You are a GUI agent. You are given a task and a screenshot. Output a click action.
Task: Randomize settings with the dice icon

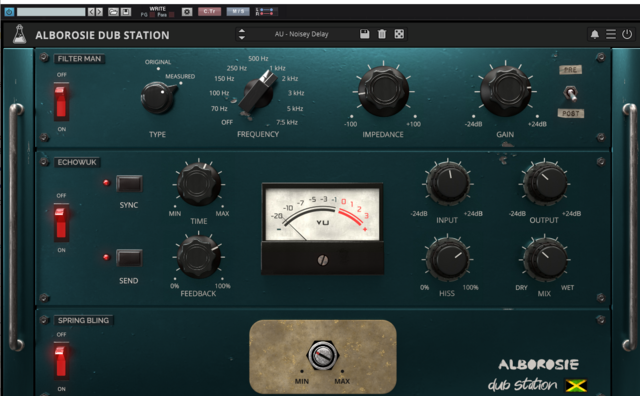pyautogui.click(x=399, y=34)
